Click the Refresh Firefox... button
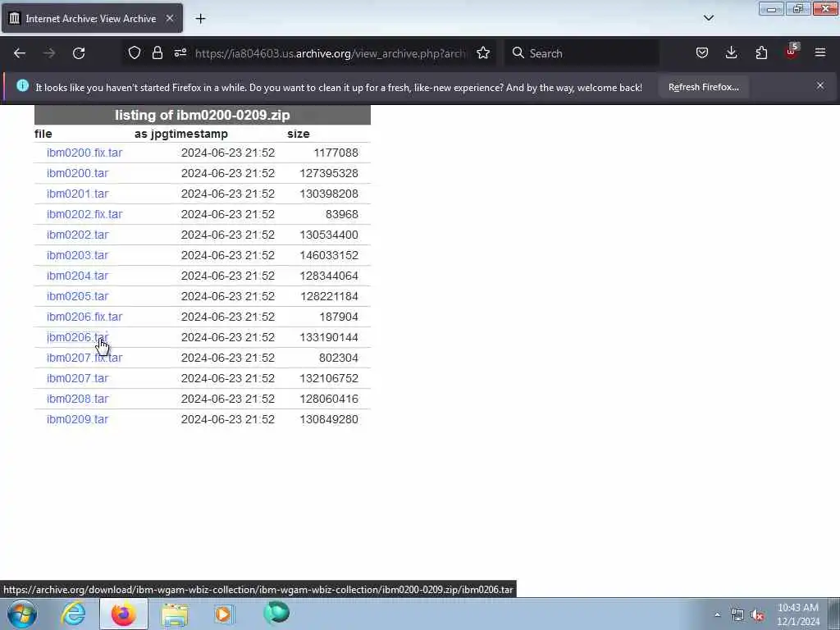This screenshot has height=630, width=840. coord(703,87)
